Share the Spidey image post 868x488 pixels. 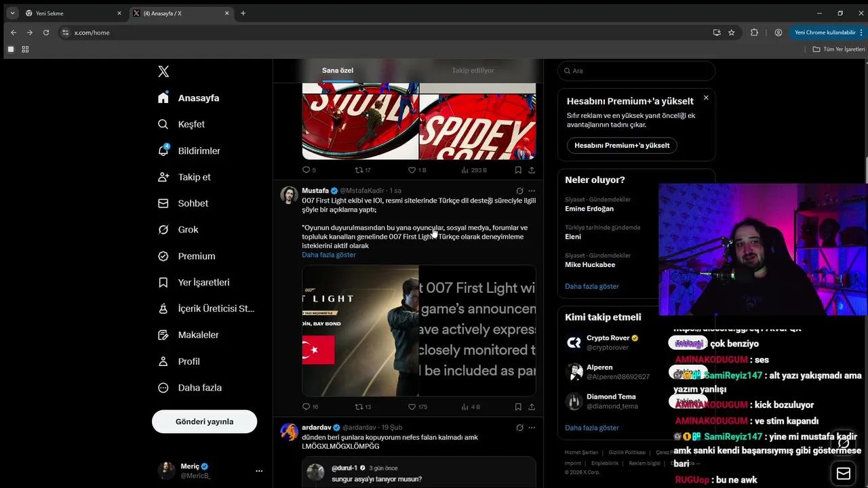coord(532,170)
